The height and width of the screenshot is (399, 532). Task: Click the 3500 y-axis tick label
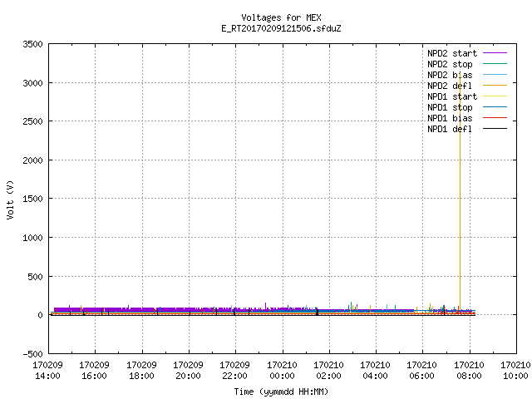33,44
